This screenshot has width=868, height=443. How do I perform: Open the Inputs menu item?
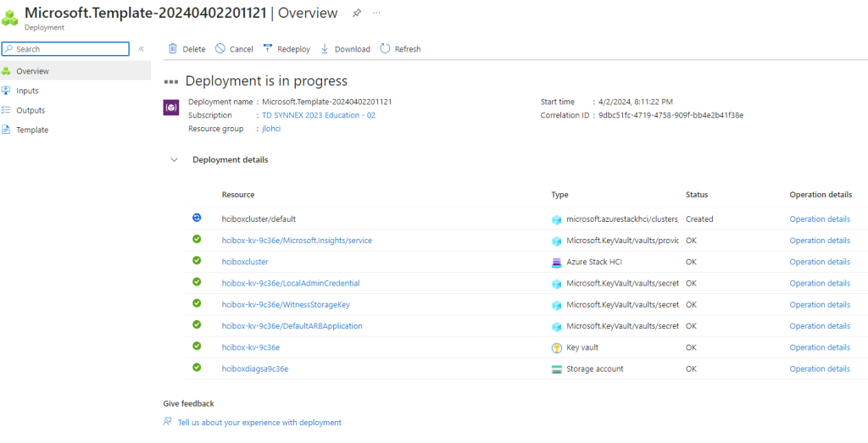[75, 90]
